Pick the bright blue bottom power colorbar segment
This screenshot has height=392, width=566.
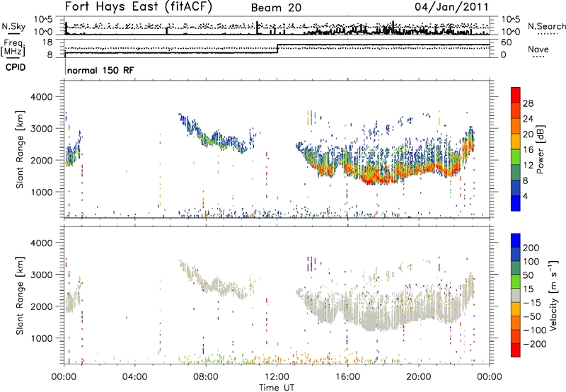tap(516, 203)
